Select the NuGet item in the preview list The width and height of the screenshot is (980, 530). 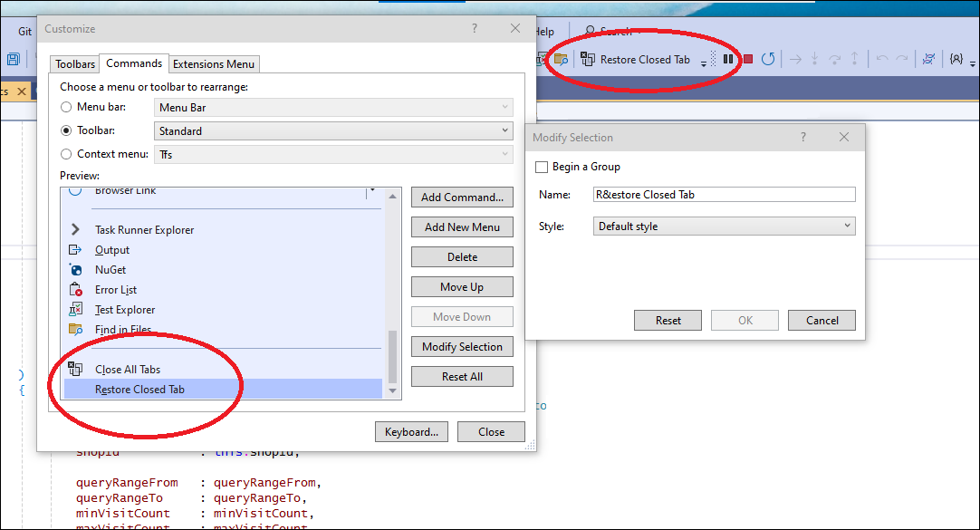[111, 269]
